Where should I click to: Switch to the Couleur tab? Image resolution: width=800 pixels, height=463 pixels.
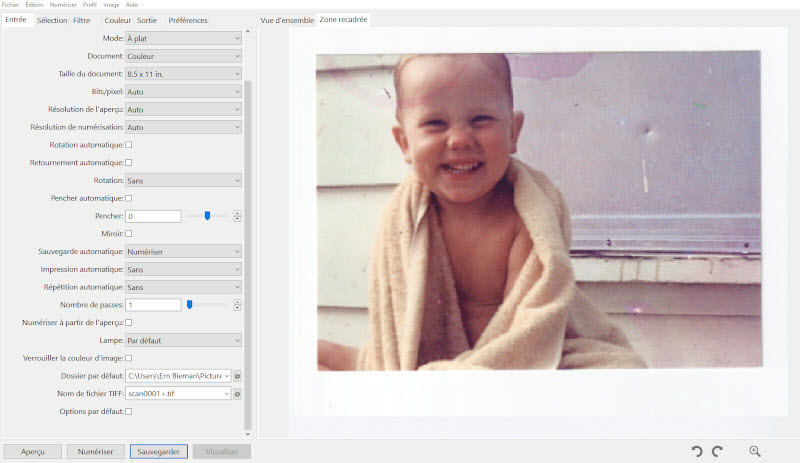coord(118,20)
